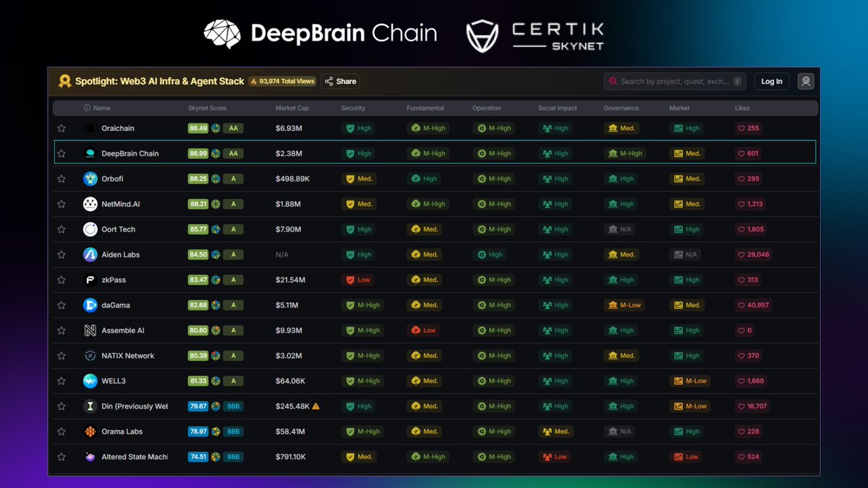The image size is (868, 488).
Task: Click the Oraichain project logo
Action: (90, 128)
